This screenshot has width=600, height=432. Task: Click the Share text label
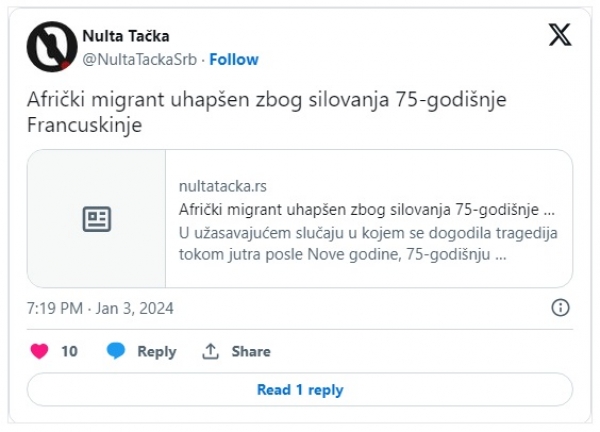coord(251,351)
